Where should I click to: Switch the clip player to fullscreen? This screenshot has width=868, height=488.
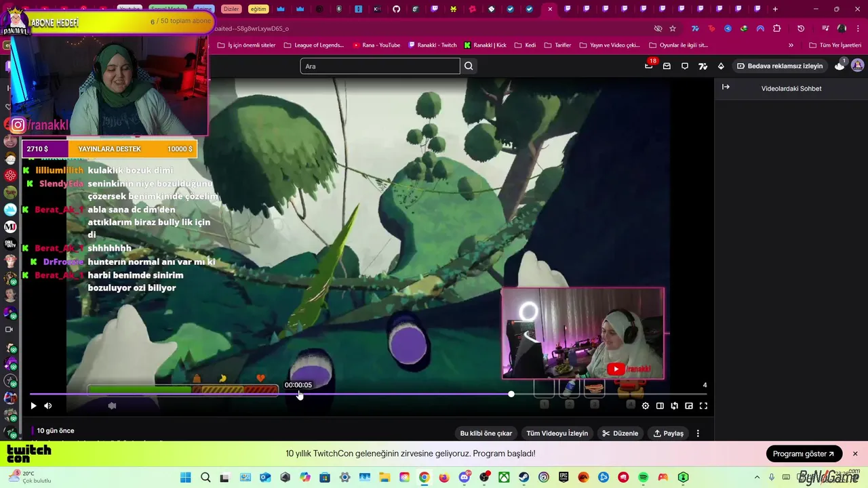703,406
